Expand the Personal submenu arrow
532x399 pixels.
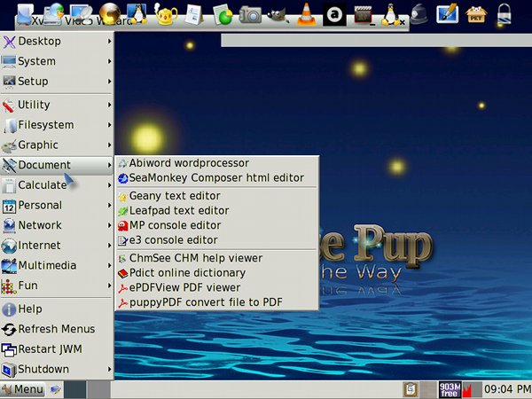click(109, 205)
